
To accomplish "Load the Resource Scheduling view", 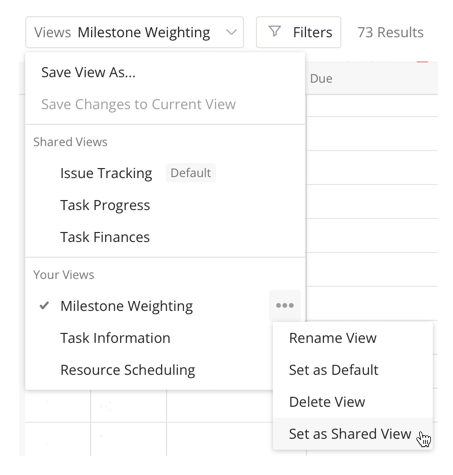I will (128, 370).
